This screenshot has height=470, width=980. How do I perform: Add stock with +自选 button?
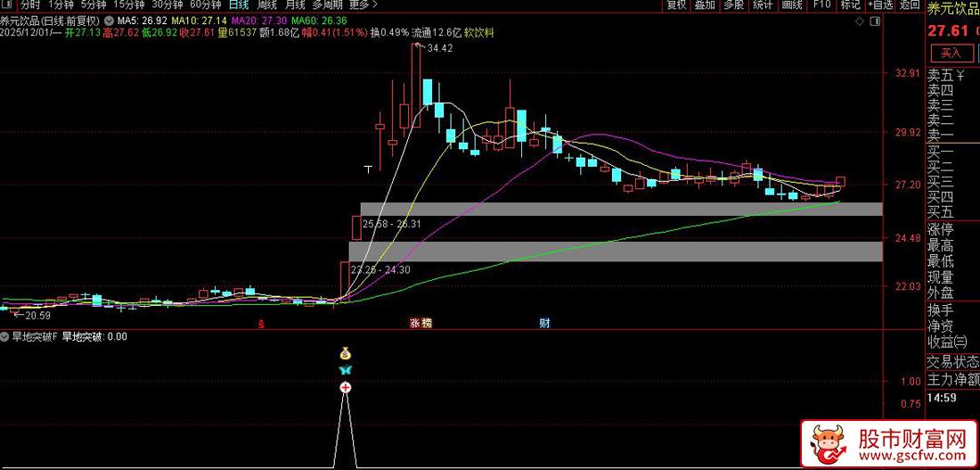[x=880, y=5]
